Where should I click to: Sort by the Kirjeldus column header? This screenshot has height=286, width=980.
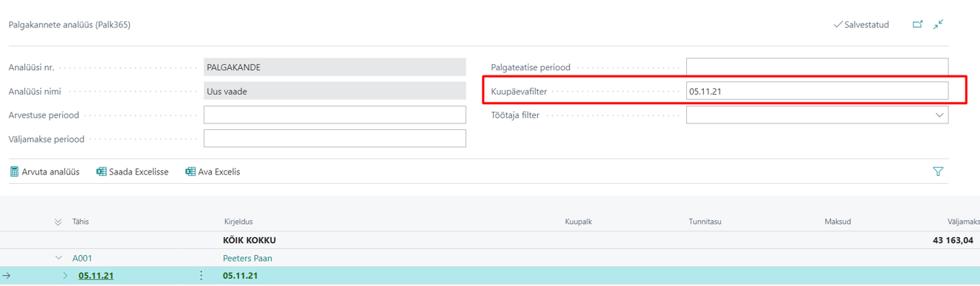click(x=238, y=222)
